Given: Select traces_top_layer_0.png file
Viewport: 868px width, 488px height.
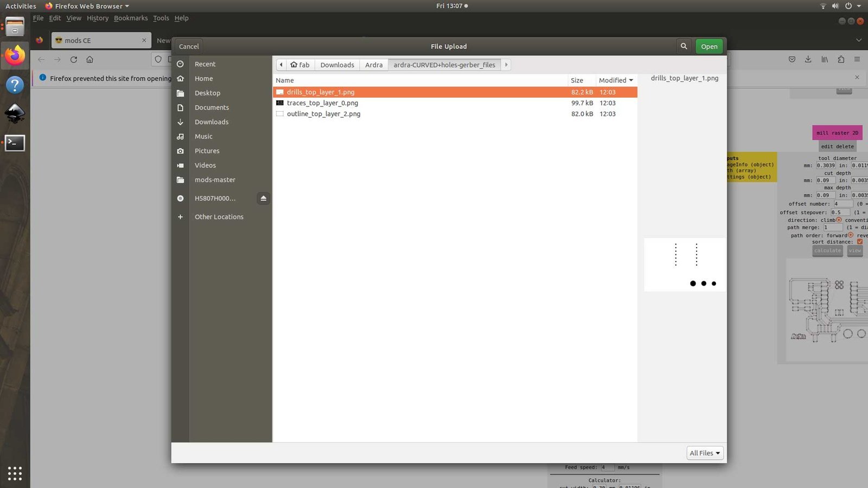Looking at the screenshot, I should 455,103.
